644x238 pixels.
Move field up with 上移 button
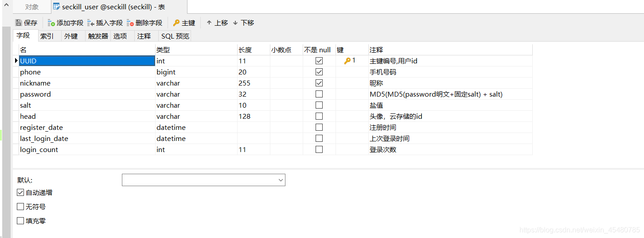point(217,23)
